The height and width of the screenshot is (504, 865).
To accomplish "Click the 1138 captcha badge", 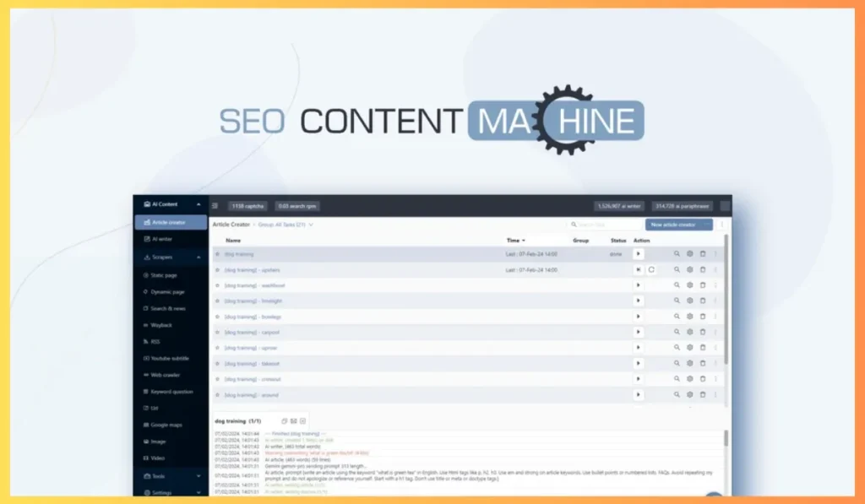I will pyautogui.click(x=248, y=206).
